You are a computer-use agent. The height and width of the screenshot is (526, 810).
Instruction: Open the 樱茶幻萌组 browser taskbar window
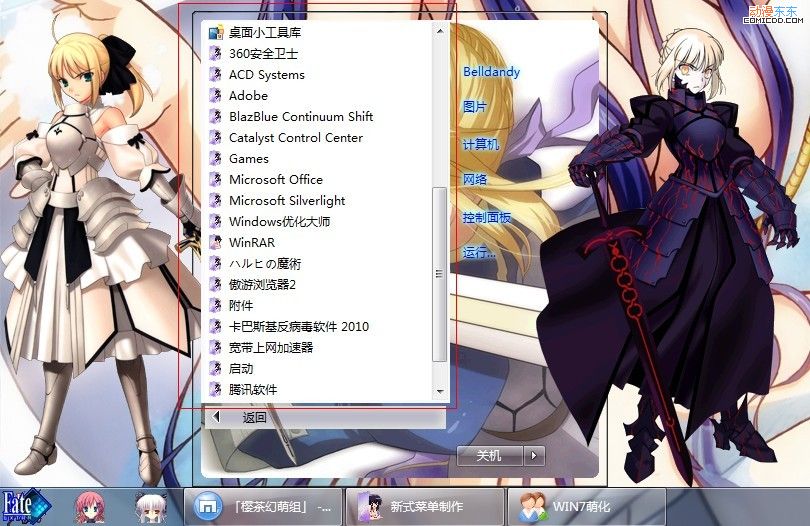click(263, 507)
